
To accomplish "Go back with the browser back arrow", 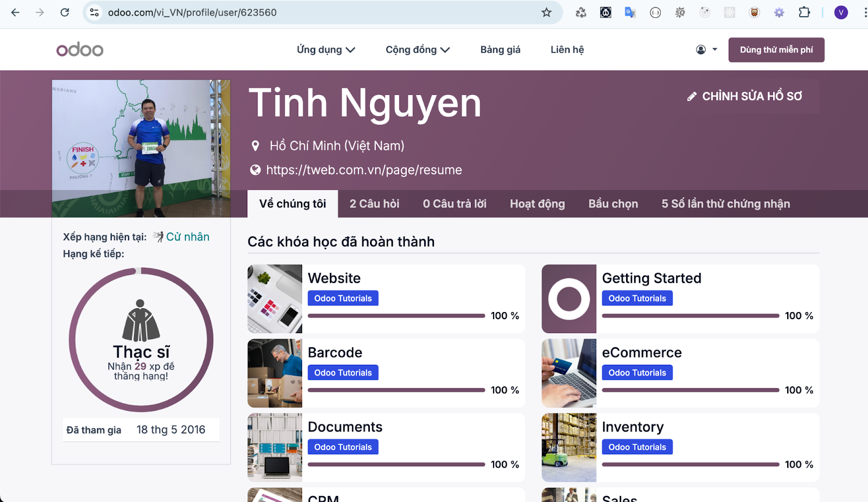I will tap(15, 12).
